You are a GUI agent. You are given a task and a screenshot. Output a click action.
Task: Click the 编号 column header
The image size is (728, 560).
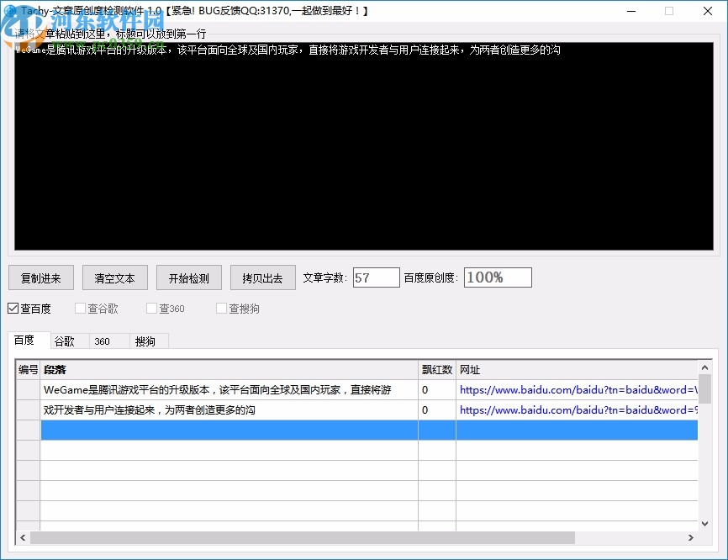pos(29,370)
